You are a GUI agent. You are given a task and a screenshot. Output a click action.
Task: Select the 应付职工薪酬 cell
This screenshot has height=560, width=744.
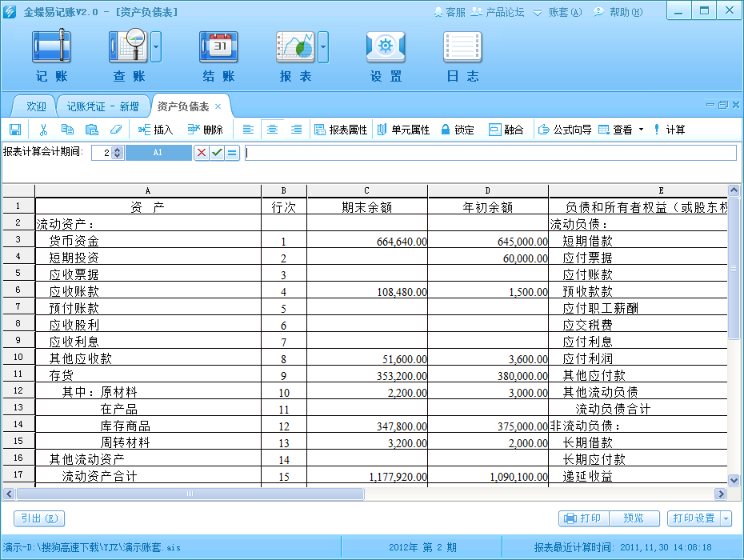tap(638, 308)
